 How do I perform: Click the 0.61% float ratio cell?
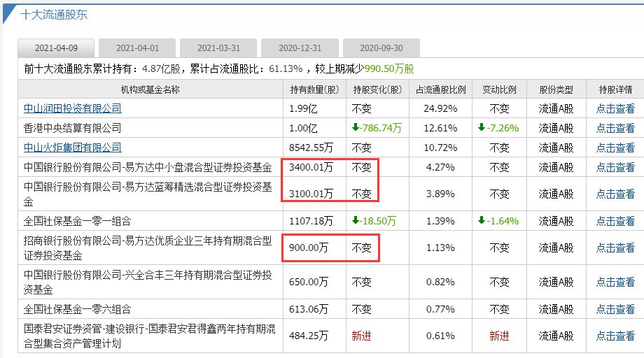[441, 336]
